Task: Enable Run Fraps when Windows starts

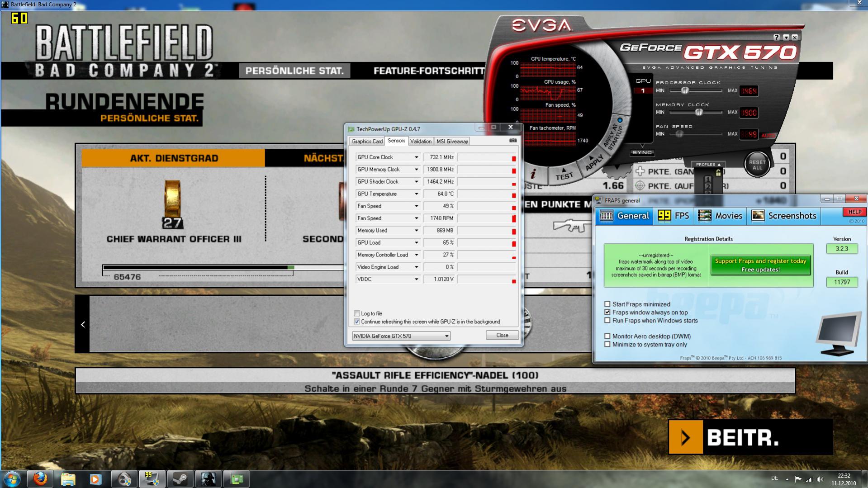Action: [x=607, y=320]
